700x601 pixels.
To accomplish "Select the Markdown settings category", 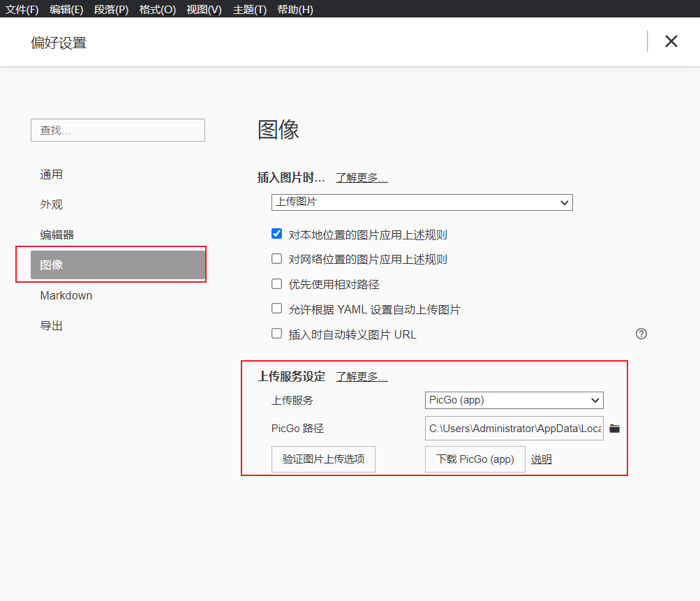I will 66,295.
